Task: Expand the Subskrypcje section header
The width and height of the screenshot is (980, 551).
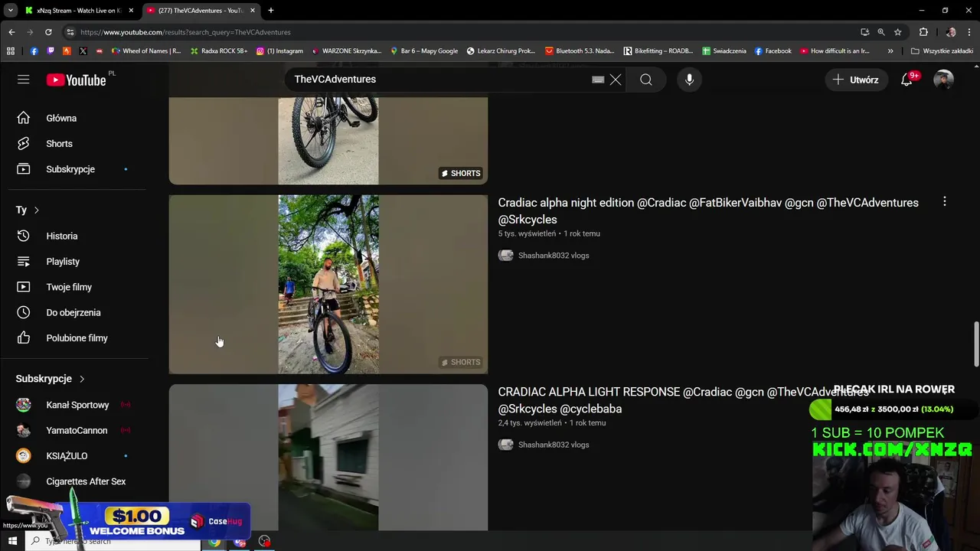Action: tap(51, 379)
